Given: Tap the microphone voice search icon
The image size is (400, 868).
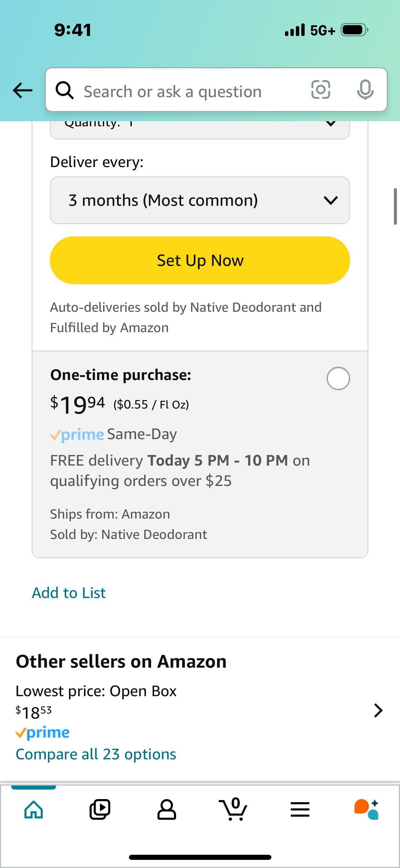Looking at the screenshot, I should [365, 90].
